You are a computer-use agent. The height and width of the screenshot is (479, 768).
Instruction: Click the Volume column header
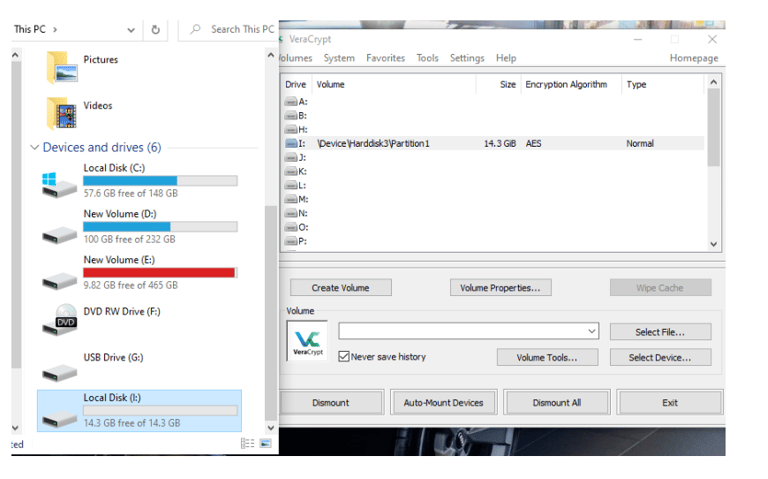[x=394, y=84]
